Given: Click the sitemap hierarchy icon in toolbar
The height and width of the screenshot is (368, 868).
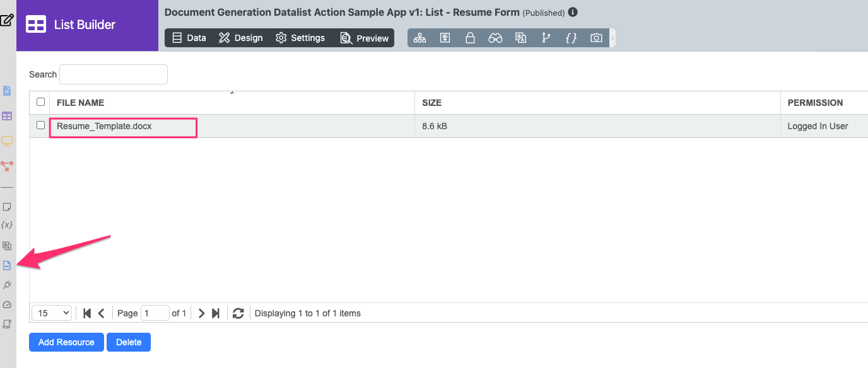Looking at the screenshot, I should click(419, 38).
